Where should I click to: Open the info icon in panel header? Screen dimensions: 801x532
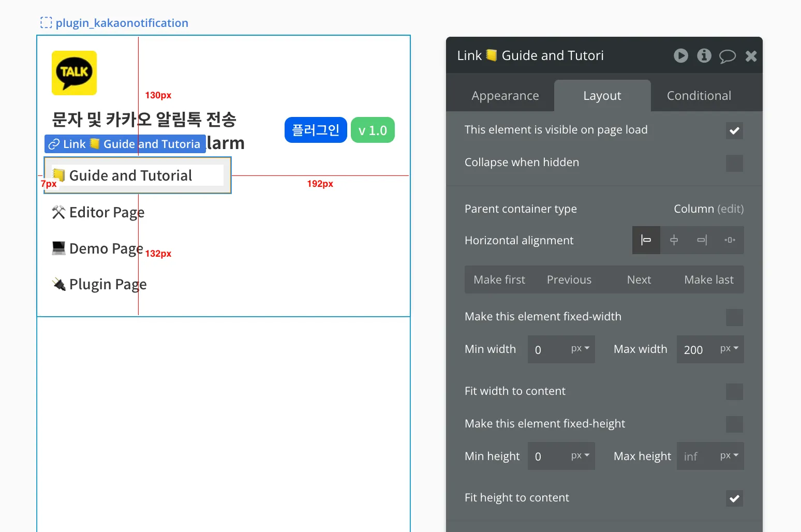click(x=704, y=55)
